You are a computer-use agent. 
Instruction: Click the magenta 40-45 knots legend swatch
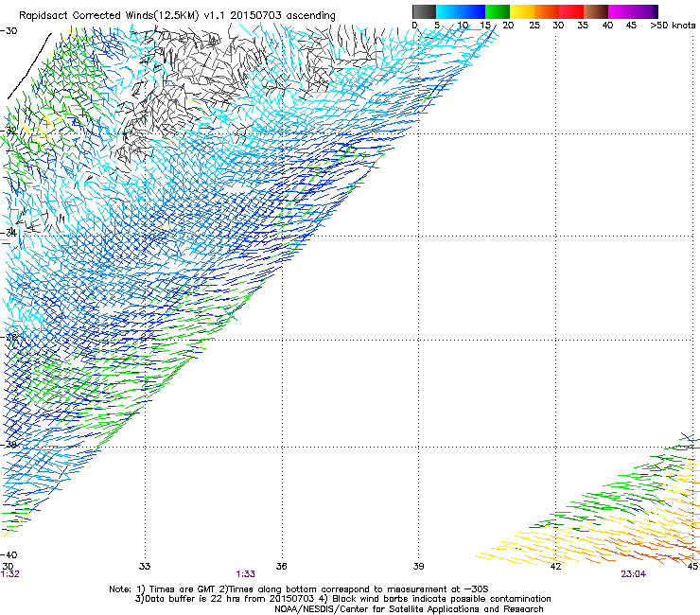click(x=621, y=11)
